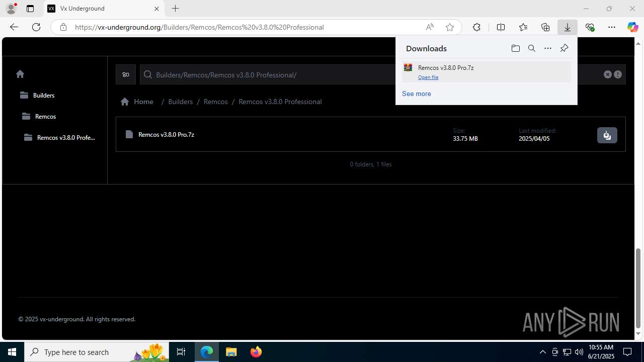Image resolution: width=644 pixels, height=362 pixels.
Task: Open the Favorites list icon
Action: coord(523,27)
